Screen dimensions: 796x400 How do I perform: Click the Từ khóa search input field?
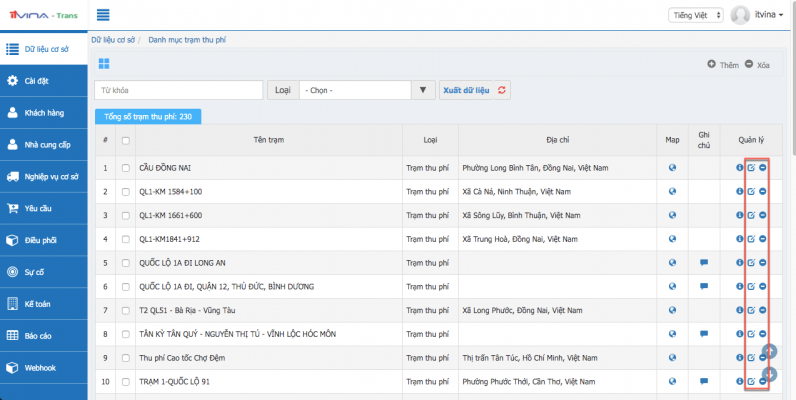(178, 90)
